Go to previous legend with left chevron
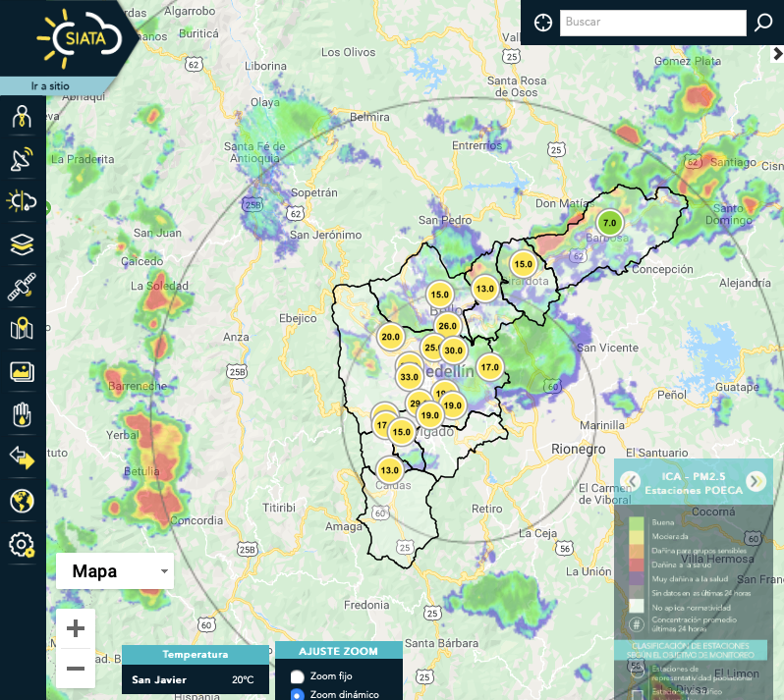784x700 pixels. 630,481
